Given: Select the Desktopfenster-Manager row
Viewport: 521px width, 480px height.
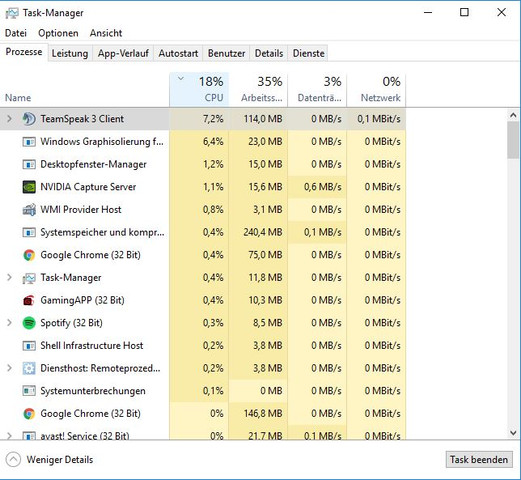Looking at the screenshot, I should point(203,164).
